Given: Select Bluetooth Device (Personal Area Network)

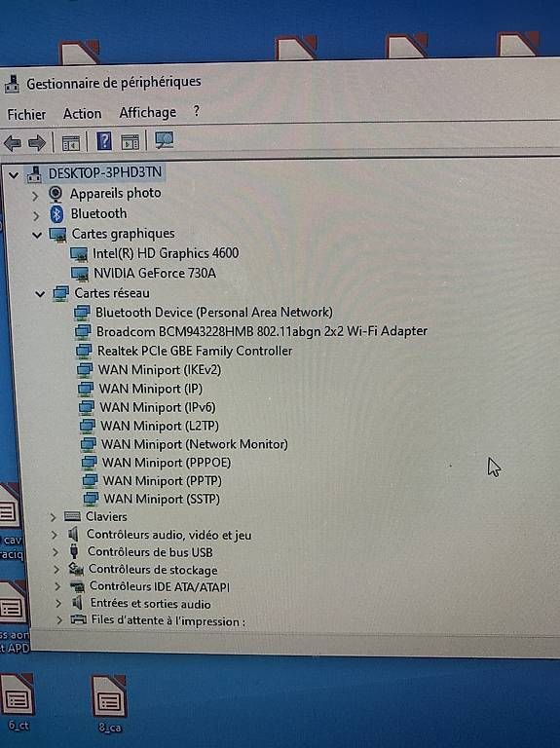Looking at the screenshot, I should pos(213,312).
